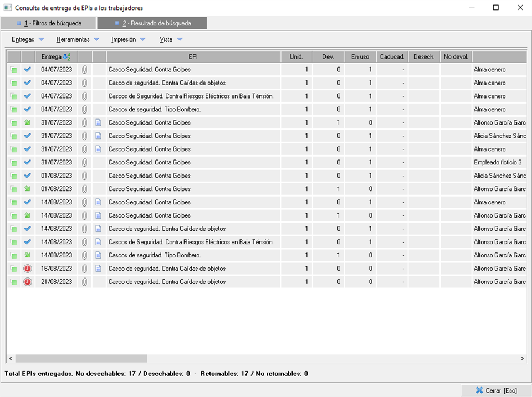Toggle the green box in the 04/07/2023 Tipo Bombero row
The image size is (532, 397).
pos(14,110)
